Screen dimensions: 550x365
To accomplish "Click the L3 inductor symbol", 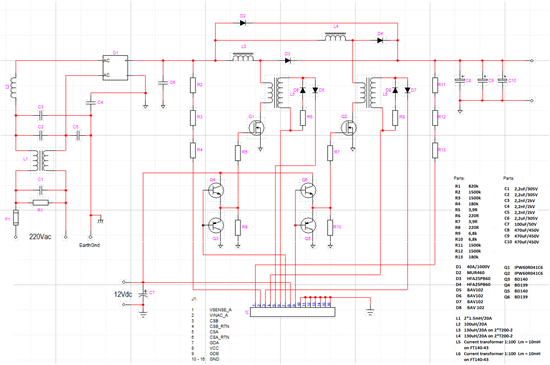I will tap(243, 57).
